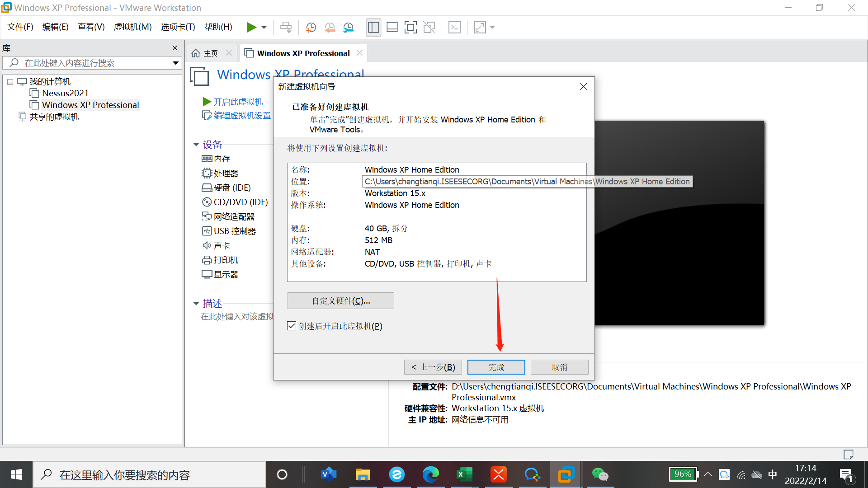Open the 文件(F) menu
The image size is (868, 488).
click(x=20, y=27)
